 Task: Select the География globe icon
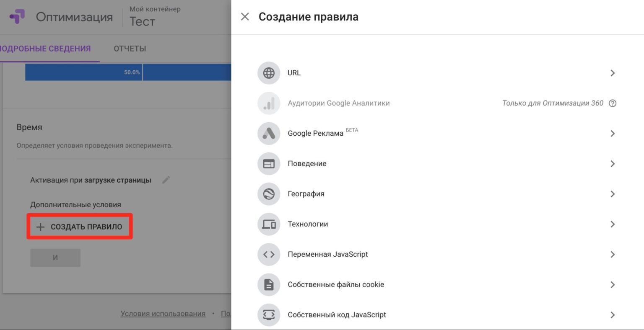(269, 194)
